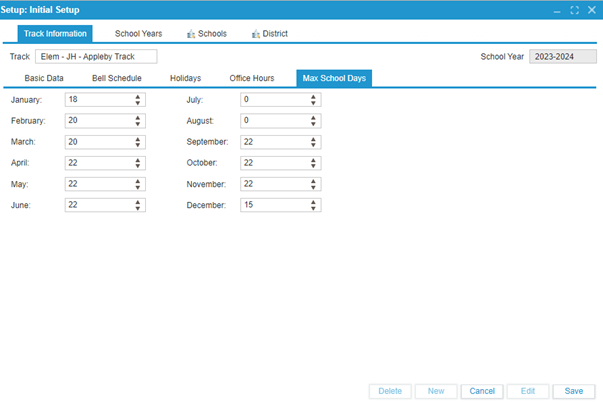Viewport: 603px width, 402px height.
Task: Maximize the Setup window
Action: (574, 10)
